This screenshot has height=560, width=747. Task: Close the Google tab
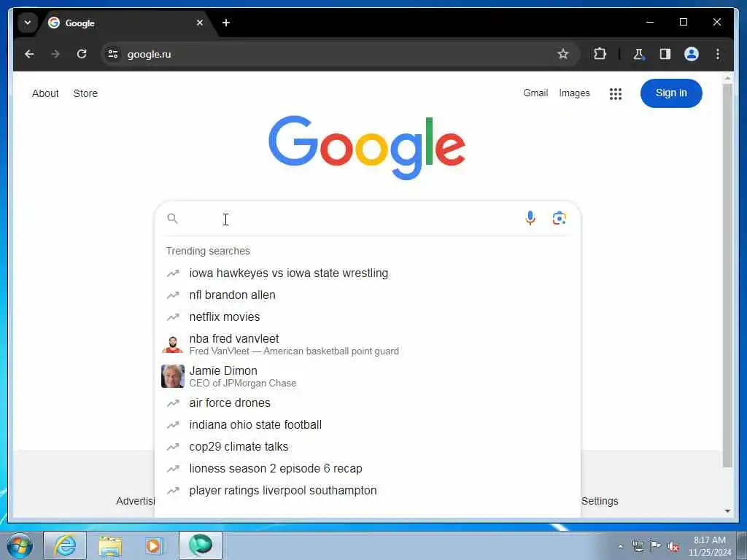tap(200, 23)
